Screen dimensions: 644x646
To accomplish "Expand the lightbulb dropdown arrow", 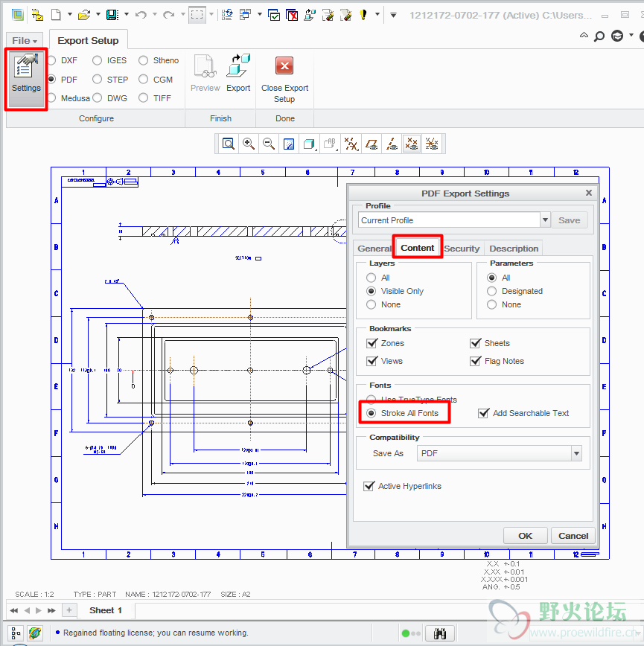I will coord(377,15).
